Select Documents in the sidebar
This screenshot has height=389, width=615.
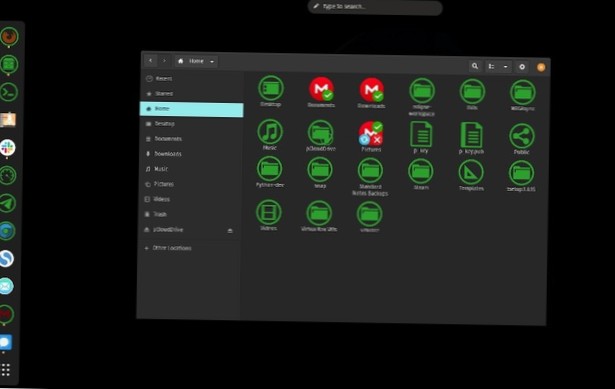pos(191,139)
